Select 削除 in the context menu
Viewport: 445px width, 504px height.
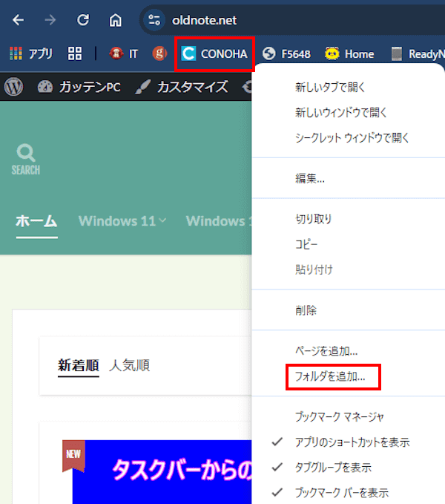point(306,310)
